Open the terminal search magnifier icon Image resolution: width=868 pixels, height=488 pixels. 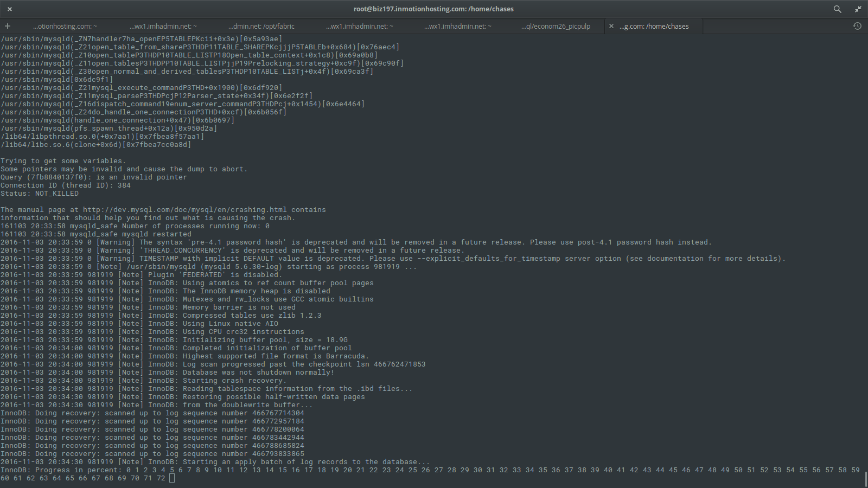pos(837,9)
